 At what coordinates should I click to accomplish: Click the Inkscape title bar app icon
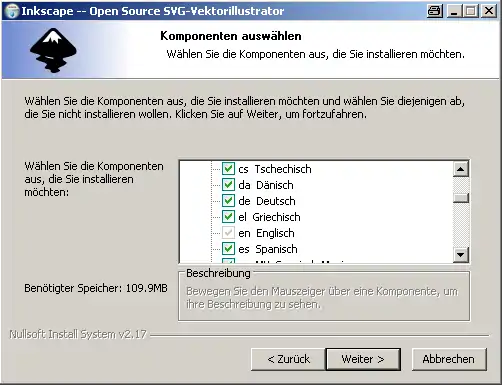click(12, 11)
